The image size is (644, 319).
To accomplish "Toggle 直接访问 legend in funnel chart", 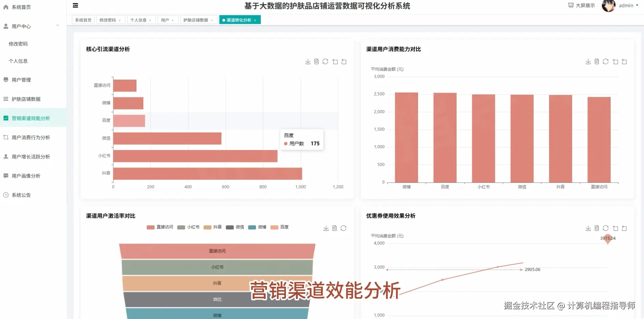I will [160, 227].
